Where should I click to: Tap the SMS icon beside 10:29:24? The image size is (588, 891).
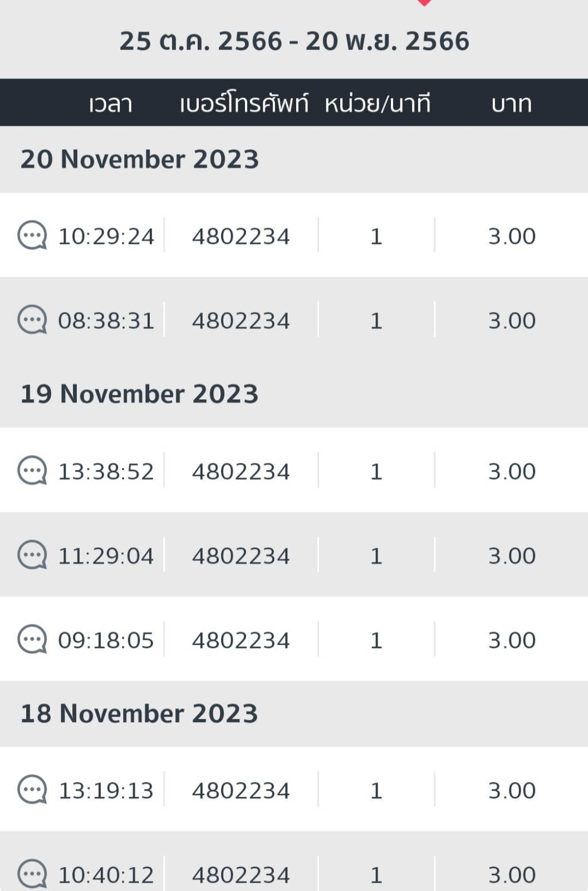[x=32, y=236]
